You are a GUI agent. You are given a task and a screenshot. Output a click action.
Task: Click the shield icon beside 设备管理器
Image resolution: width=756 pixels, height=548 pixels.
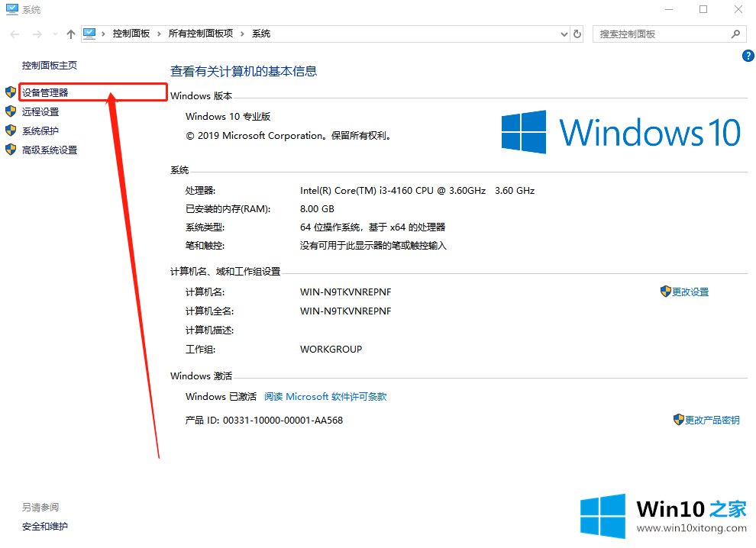(x=11, y=92)
